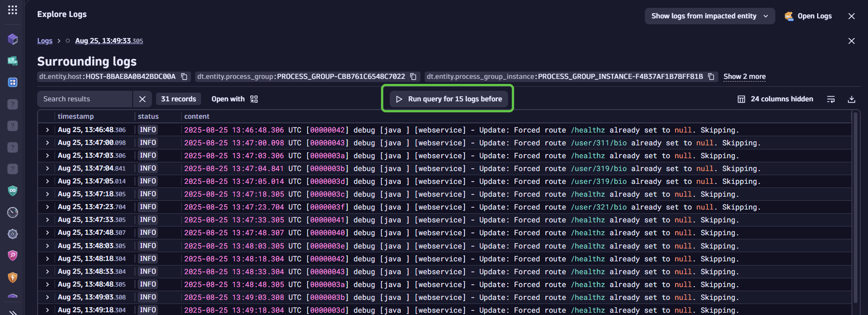Screen dimensions: 868x315
Task: Select content of the /user/321/bio log
Action: pyautogui.click(x=472, y=207)
